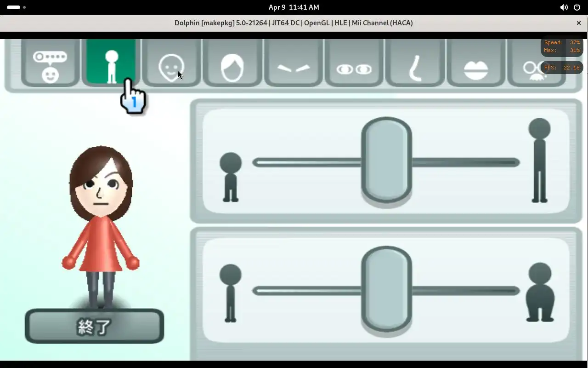588x368 pixels.
Task: Open the power menu icon
Action: pyautogui.click(x=577, y=7)
